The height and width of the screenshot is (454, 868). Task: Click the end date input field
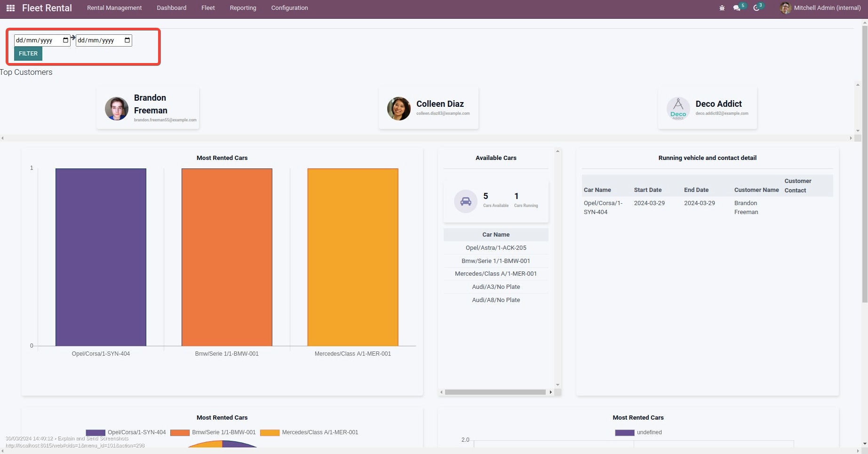click(x=104, y=40)
